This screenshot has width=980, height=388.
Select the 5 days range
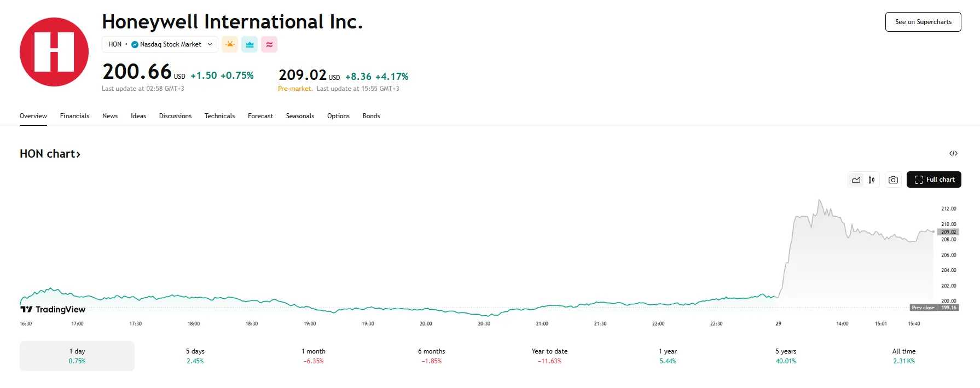195,356
